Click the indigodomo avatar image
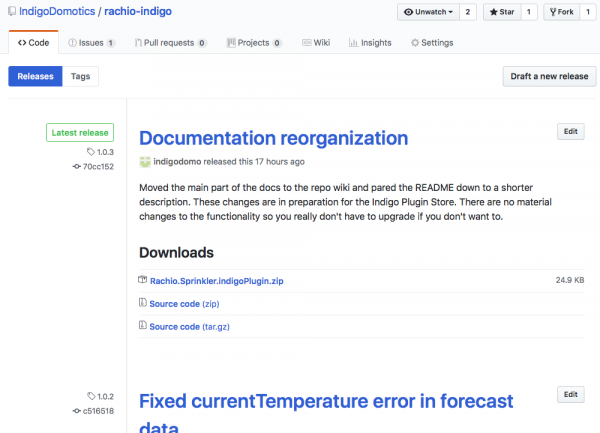 tap(145, 162)
